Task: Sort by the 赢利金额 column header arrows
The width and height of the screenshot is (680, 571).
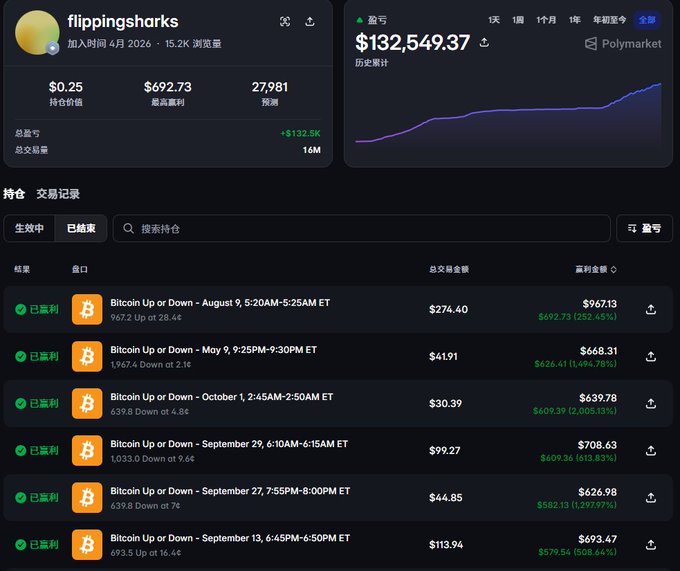Action: point(614,270)
